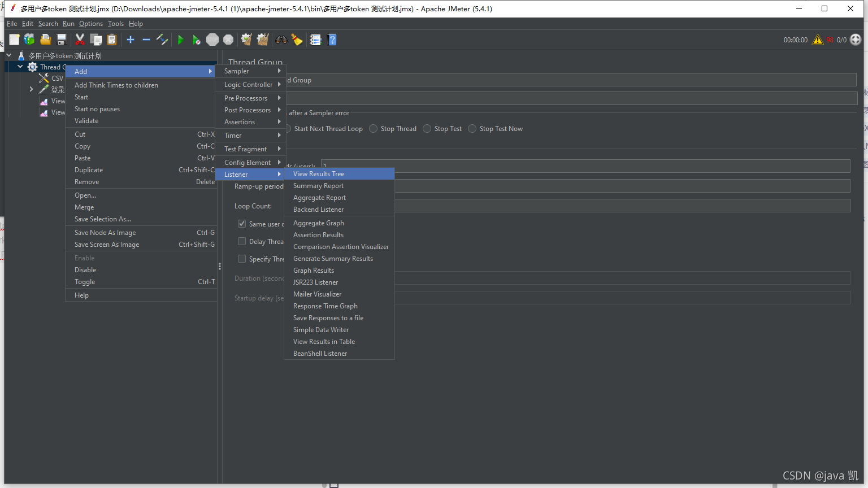Click the Thread Group name field

tap(571, 80)
